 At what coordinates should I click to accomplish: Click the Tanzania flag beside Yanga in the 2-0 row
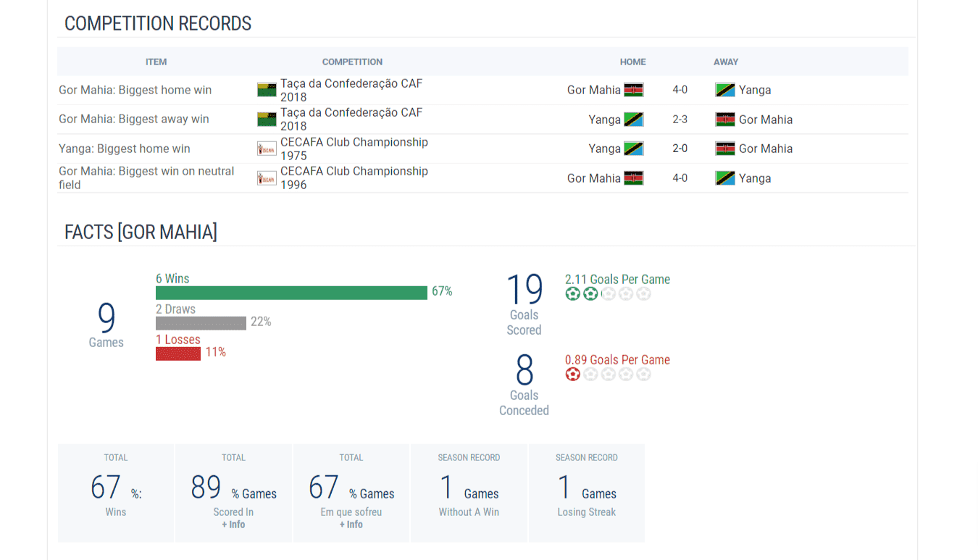tap(634, 149)
